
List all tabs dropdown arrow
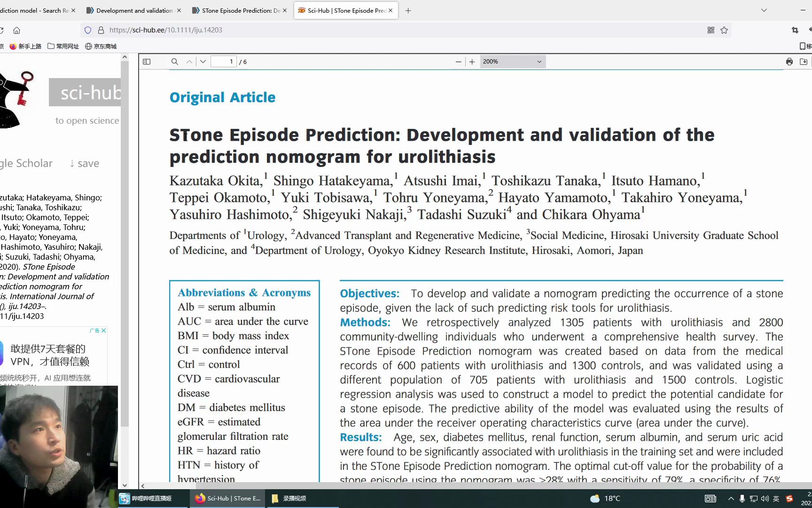764,10
